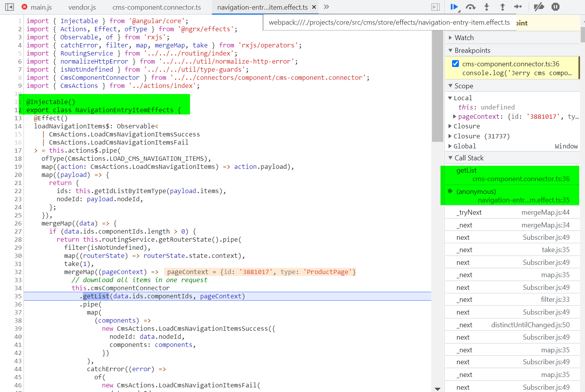Click the current-frame arrow beside (anonymous)
The image size is (585, 392).
[450, 191]
